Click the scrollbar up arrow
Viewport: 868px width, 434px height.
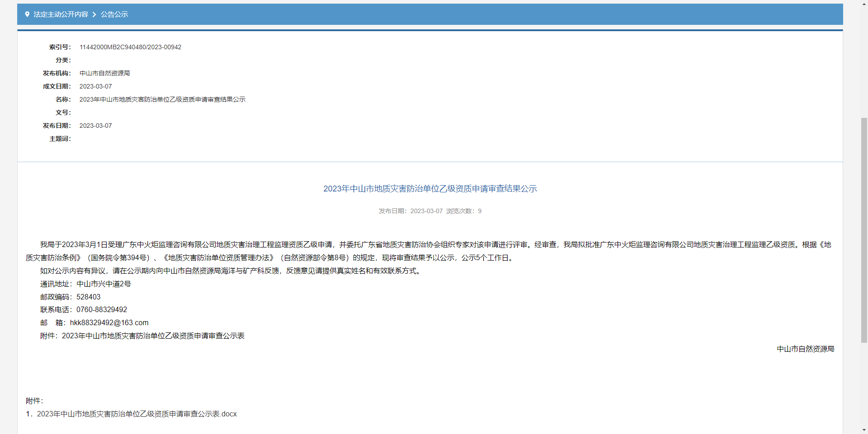864,3
